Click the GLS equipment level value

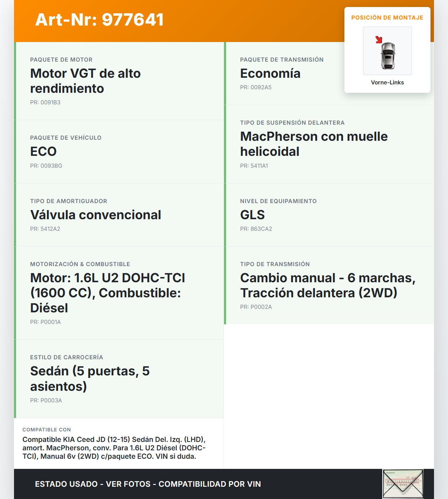(x=252, y=215)
